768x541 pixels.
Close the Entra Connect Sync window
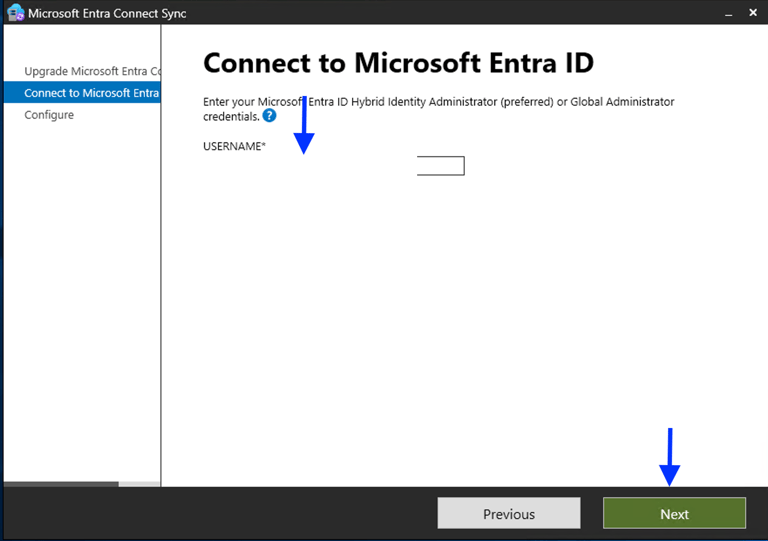(x=753, y=13)
